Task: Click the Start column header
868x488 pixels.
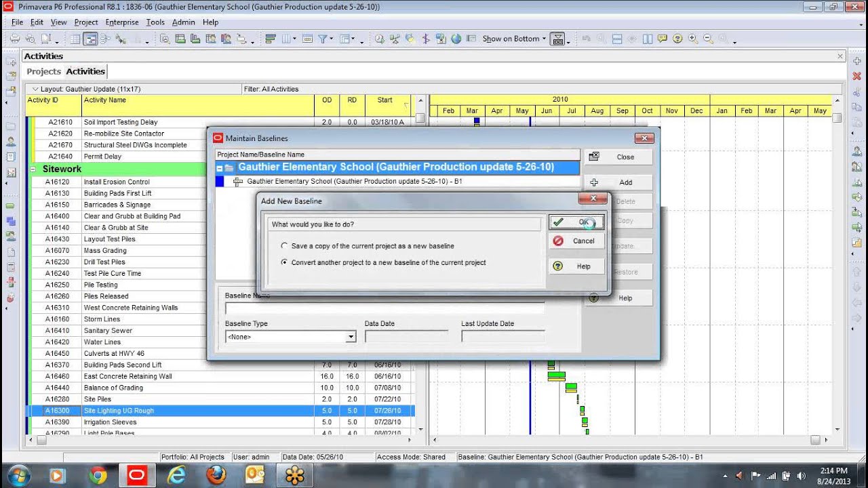Action: [387, 105]
